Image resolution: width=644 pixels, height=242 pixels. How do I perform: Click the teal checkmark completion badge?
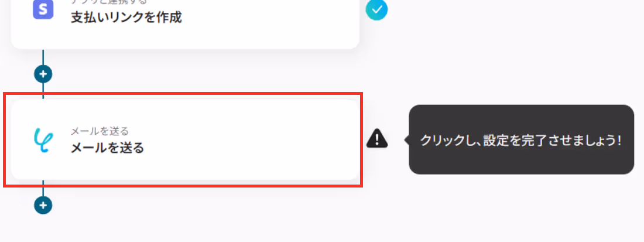[x=376, y=10]
